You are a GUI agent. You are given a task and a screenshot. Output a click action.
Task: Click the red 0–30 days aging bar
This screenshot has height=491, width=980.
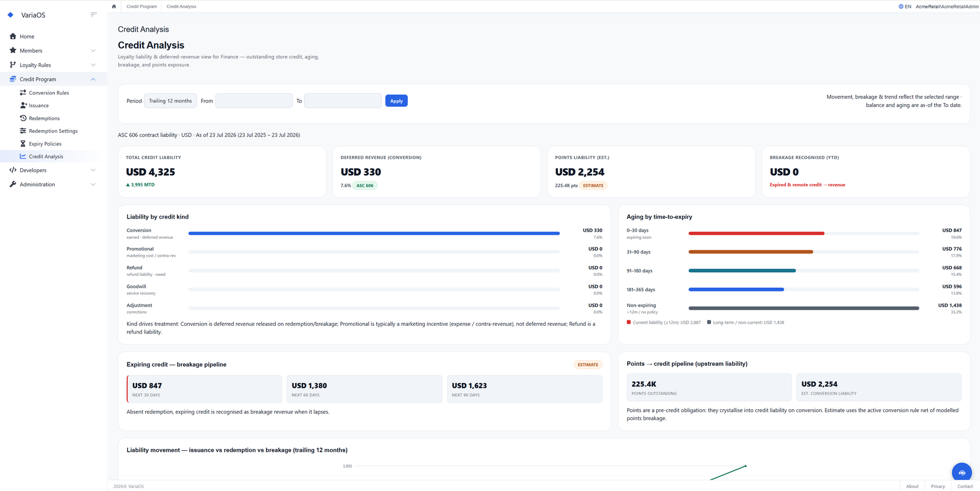[x=756, y=233]
